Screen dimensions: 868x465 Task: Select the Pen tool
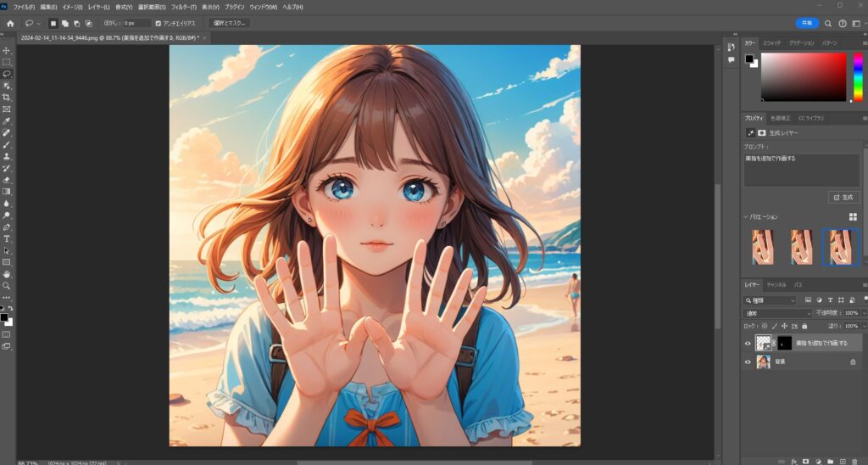click(x=7, y=227)
